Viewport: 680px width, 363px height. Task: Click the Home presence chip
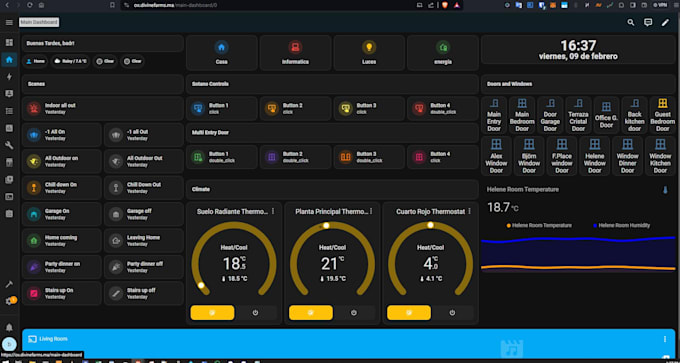pyautogui.click(x=35, y=62)
